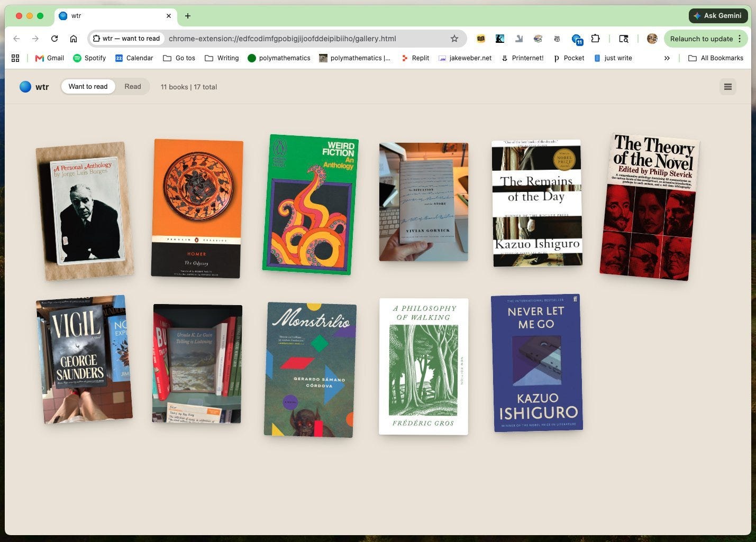
Task: Open the green-dot polymathematics bookmark
Action: 279,58
